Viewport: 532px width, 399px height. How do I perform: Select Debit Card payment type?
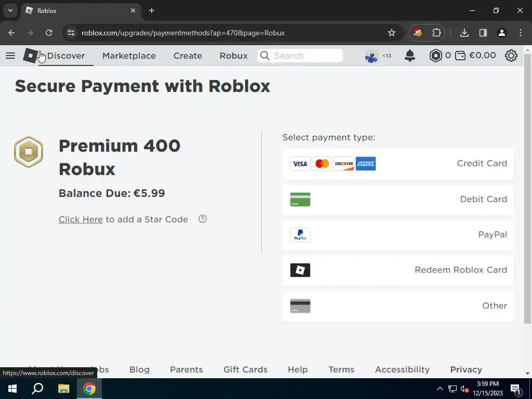point(398,199)
